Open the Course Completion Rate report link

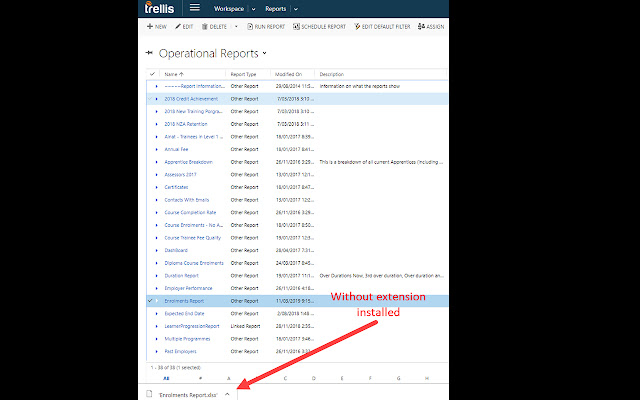(x=190, y=213)
